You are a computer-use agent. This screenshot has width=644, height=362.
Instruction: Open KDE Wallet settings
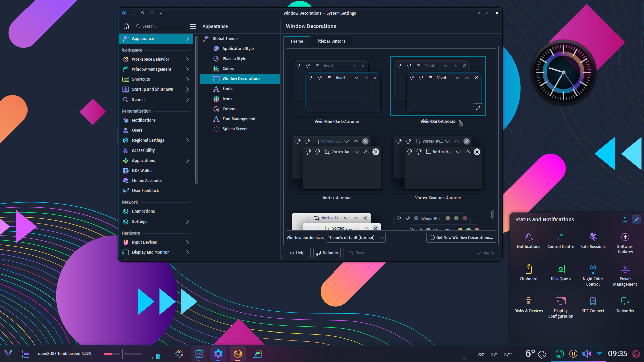point(156,171)
